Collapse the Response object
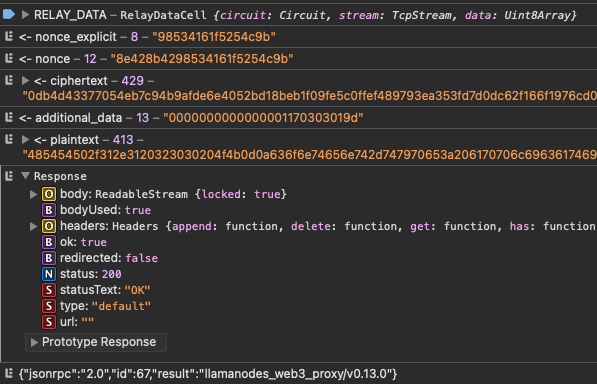The height and width of the screenshot is (384, 597). coord(26,176)
